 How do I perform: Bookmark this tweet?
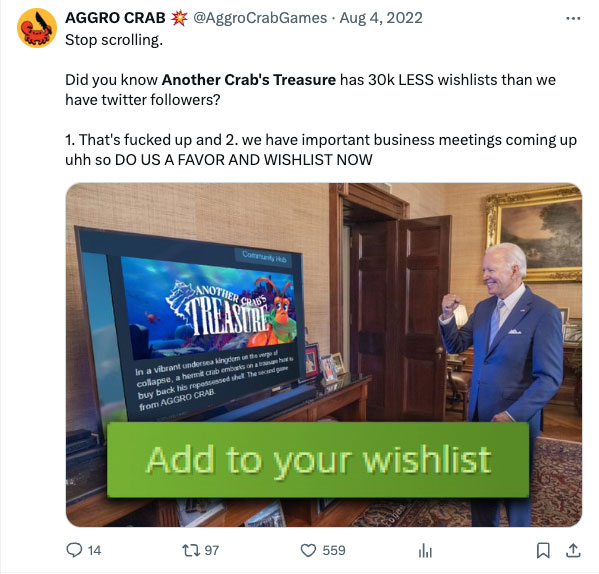(x=543, y=550)
